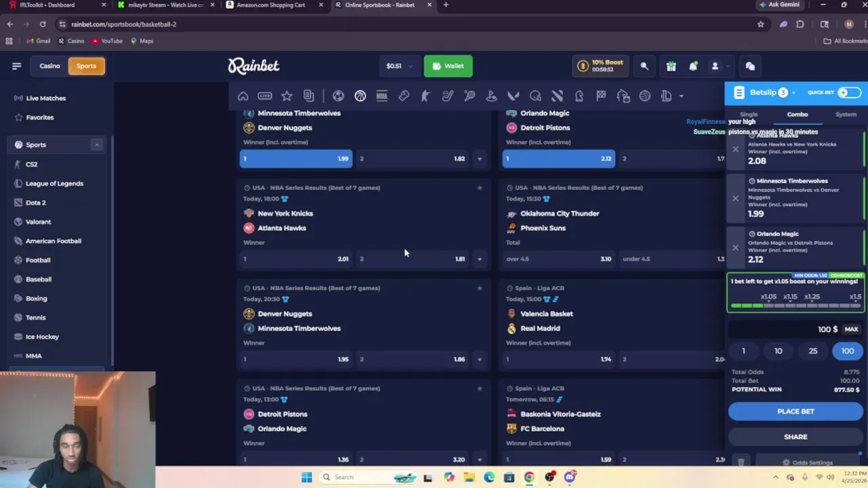The width and height of the screenshot is (868, 488).
Task: Click the green Wallet button
Action: coord(448,66)
